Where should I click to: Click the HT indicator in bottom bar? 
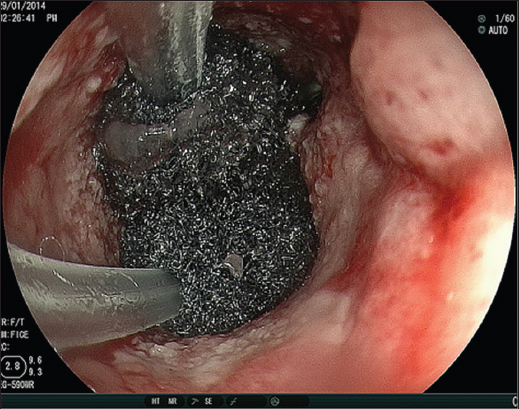(x=156, y=401)
